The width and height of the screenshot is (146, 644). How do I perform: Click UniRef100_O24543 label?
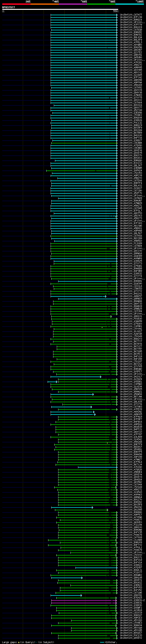131,492
